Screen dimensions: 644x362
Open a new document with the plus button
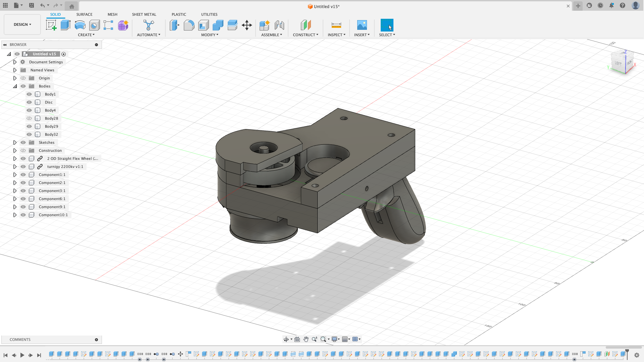pos(577,6)
